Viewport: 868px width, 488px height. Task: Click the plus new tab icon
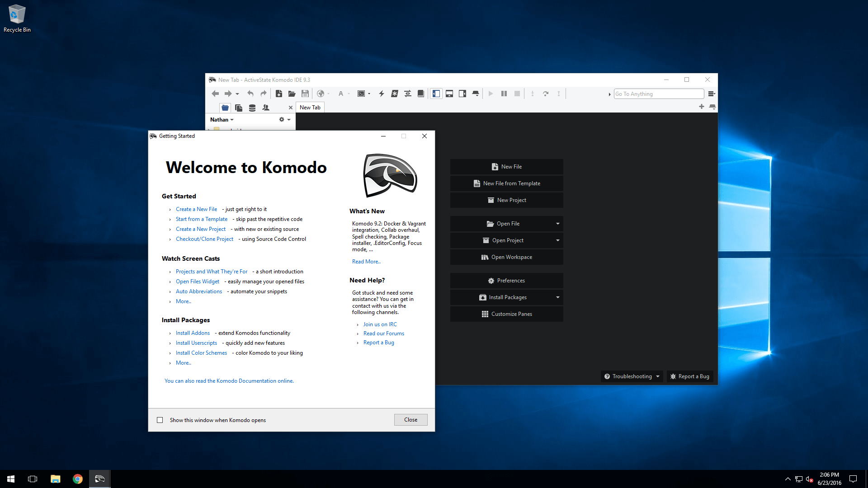coord(702,107)
